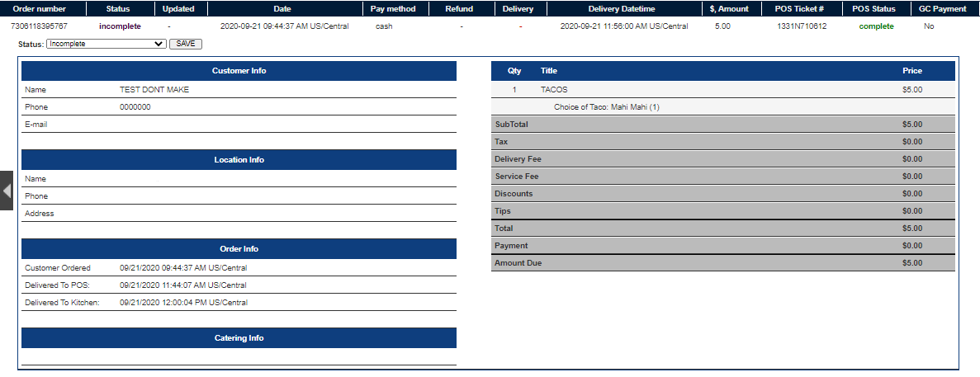Image resolution: width=980 pixels, height=377 pixels.
Task: Select the Updated column header
Action: (x=178, y=9)
